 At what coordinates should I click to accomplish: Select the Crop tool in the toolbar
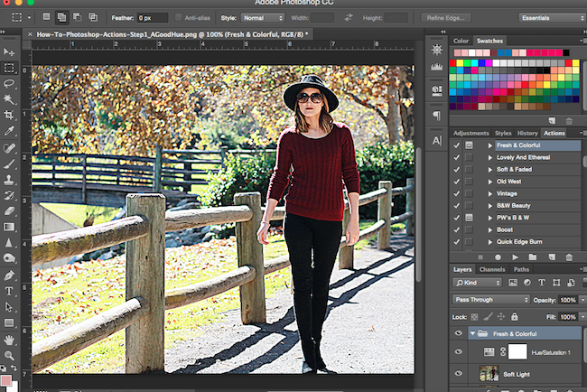9,115
